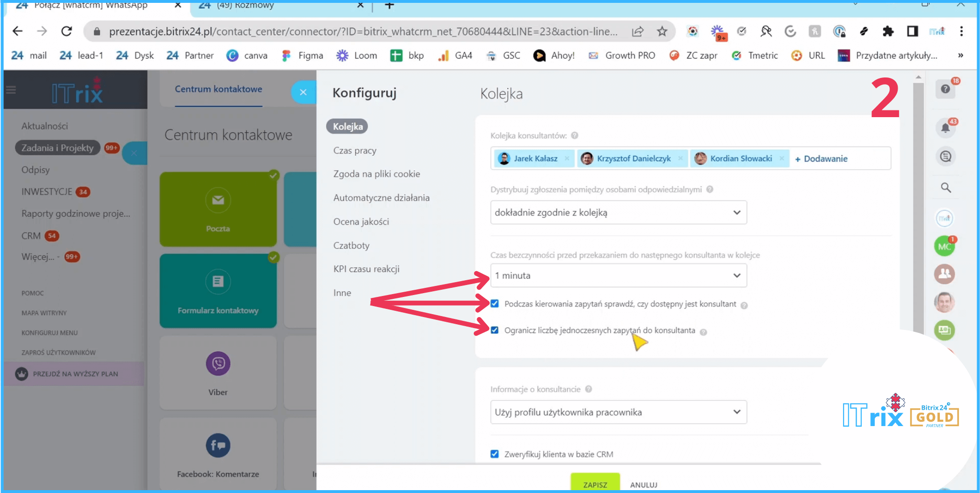This screenshot has width=980, height=493.
Task: Click the notifications bell icon
Action: [x=945, y=128]
